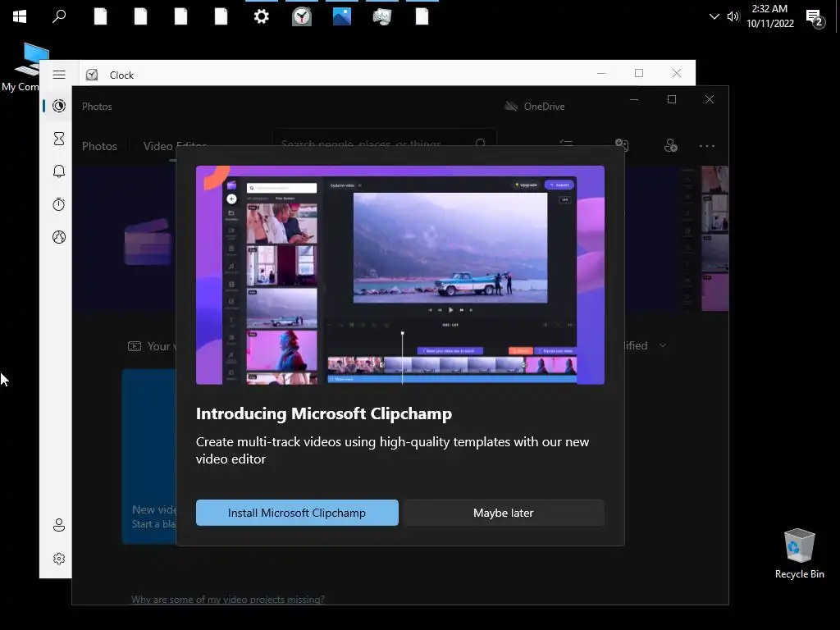Screen dimensions: 840x630
Task: Click the taskbar icon right of Photos
Action: tap(382, 16)
